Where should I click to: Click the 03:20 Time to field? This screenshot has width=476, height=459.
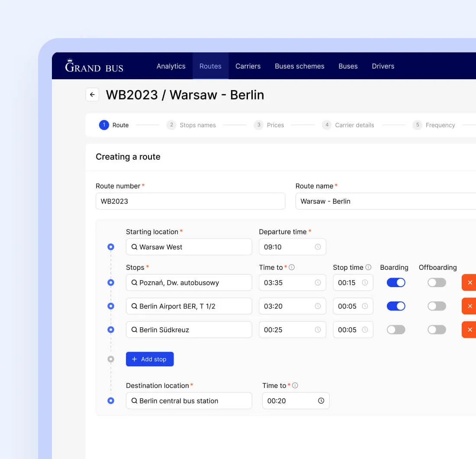[293, 306]
